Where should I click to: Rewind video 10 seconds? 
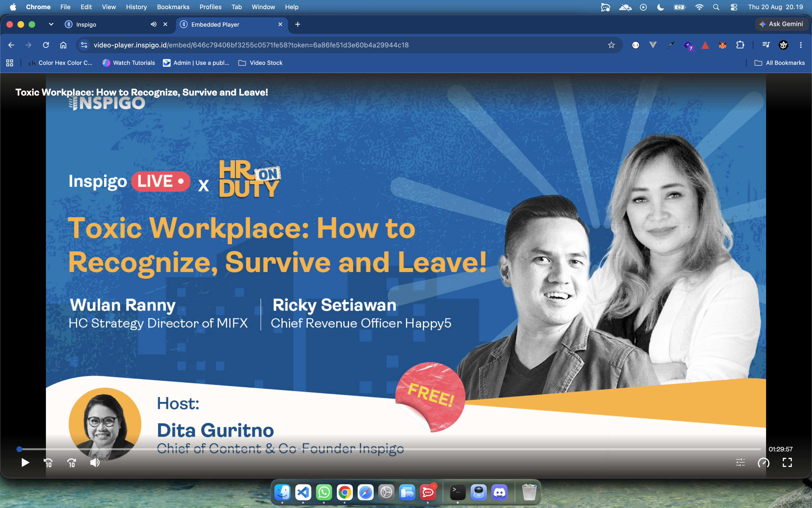(48, 463)
